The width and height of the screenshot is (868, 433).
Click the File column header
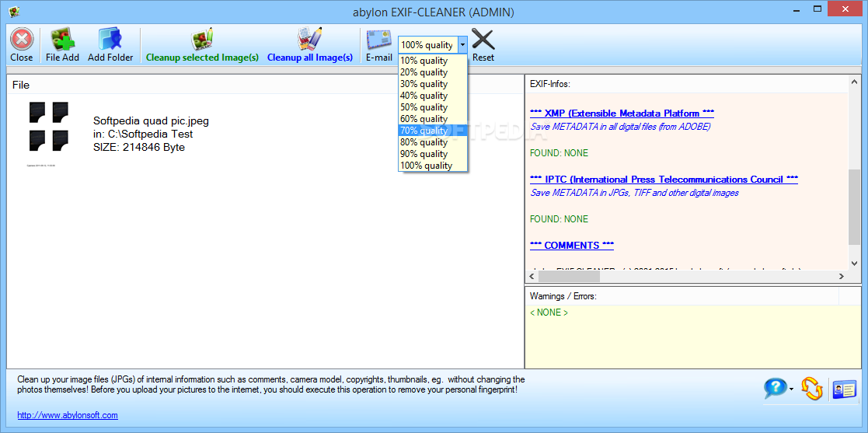(x=265, y=85)
